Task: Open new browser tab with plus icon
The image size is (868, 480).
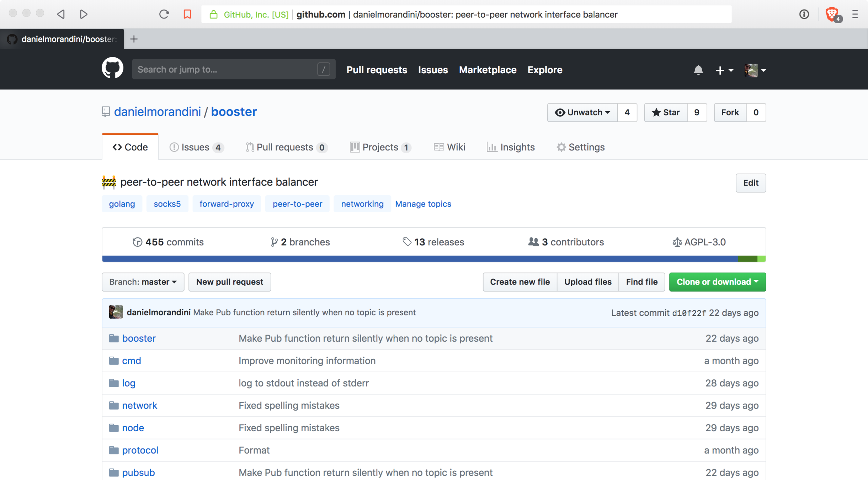Action: [134, 39]
